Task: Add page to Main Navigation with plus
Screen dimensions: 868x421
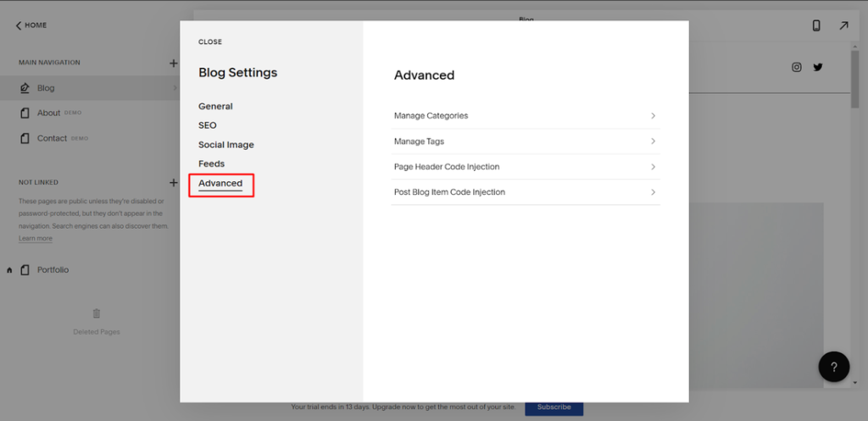Action: coord(173,63)
